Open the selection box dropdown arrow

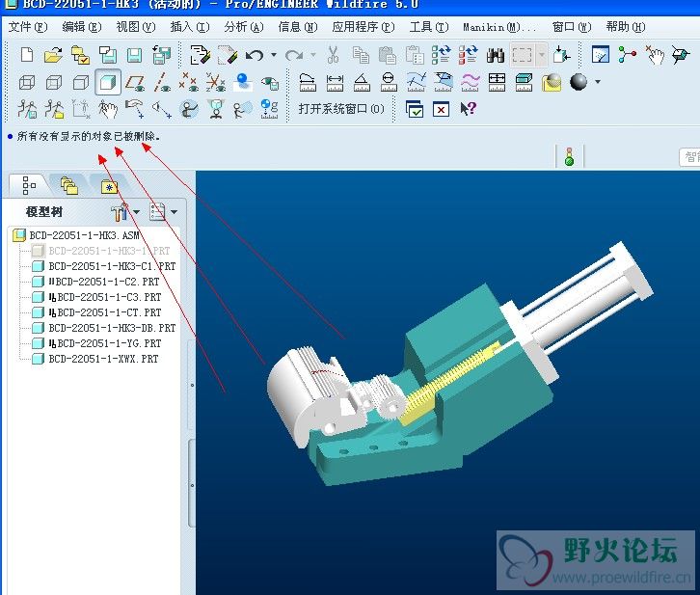click(x=542, y=55)
